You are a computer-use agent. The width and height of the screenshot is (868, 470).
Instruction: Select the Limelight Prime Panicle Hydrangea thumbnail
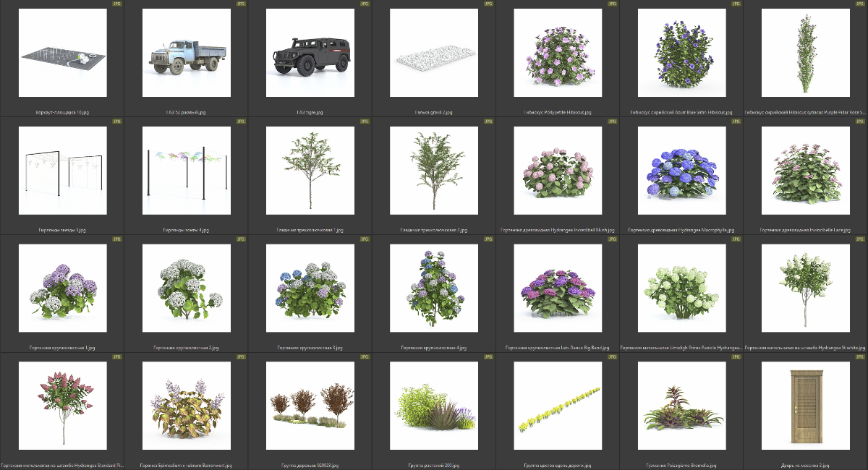pos(681,289)
